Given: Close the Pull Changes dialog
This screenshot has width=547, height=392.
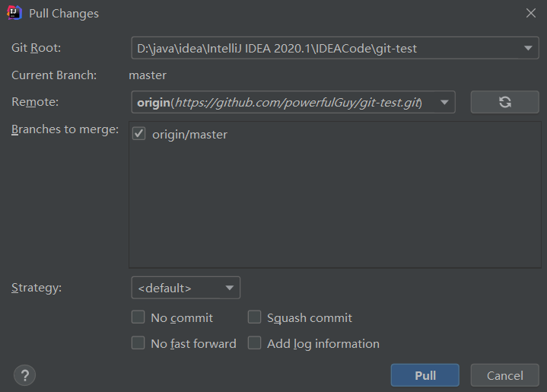Looking at the screenshot, I should click(530, 13).
